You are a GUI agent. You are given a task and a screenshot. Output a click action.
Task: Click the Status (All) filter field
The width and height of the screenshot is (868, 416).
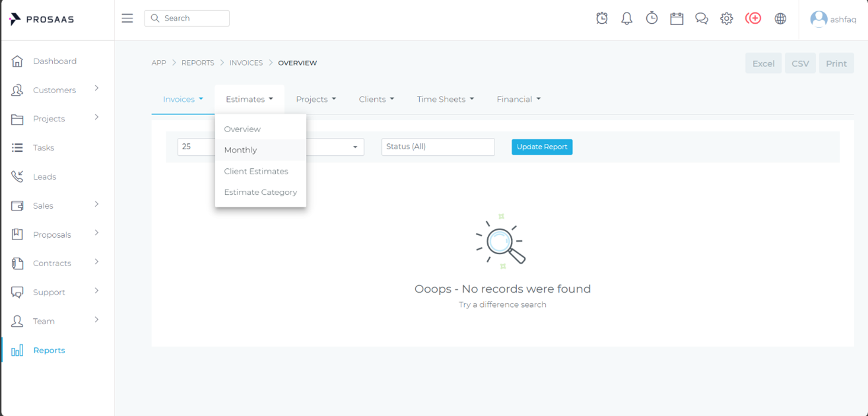pyautogui.click(x=438, y=147)
